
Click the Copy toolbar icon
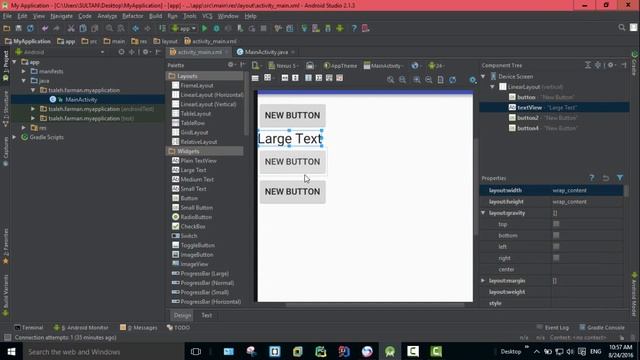tap(83, 28)
